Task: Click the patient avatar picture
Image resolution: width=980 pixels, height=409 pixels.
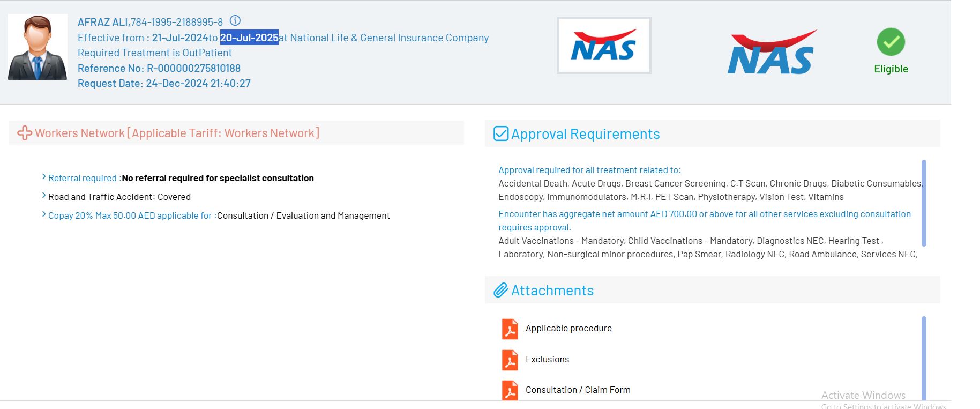Action: [38, 47]
